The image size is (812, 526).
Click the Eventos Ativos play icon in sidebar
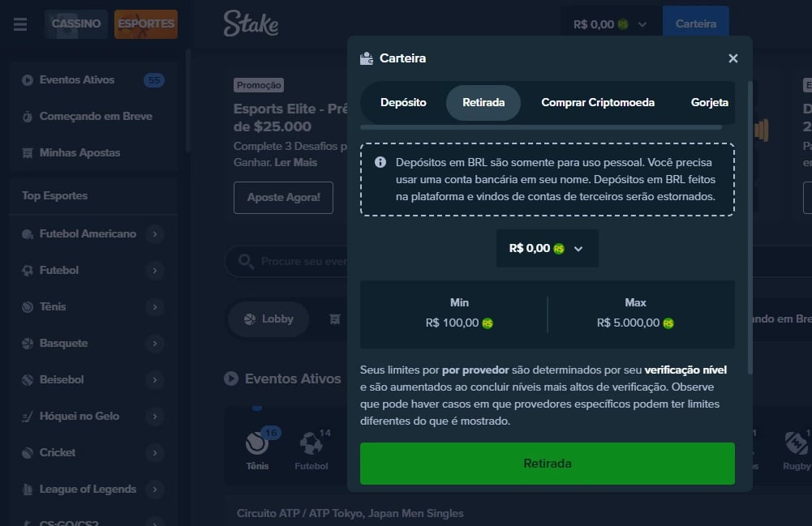28,80
